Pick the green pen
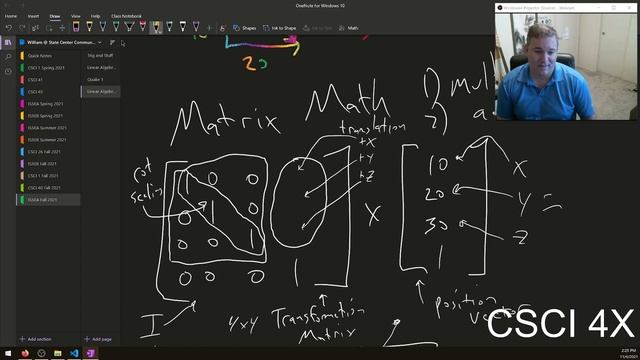The width and height of the screenshot is (640, 360). (116, 27)
